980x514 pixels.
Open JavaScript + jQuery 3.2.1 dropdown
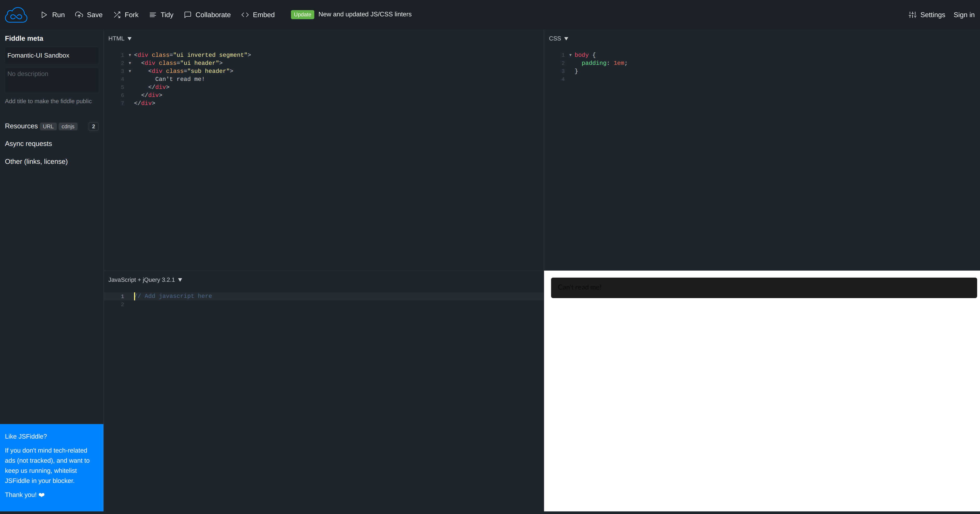tap(145, 280)
